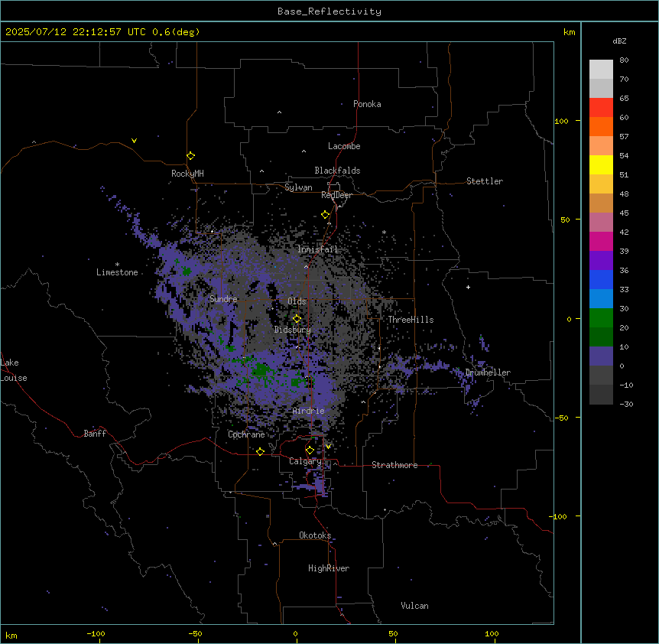Click the Olds town label
Screen dimensions: 659x644
point(297,301)
